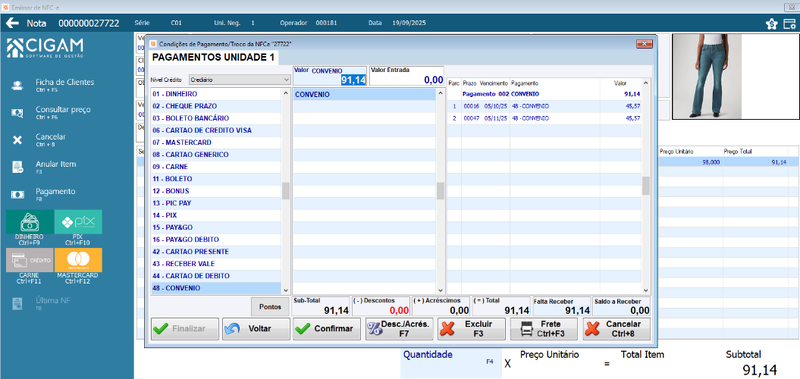Click the back arrow next to Nota
800x379 pixels.
pyautogui.click(x=12, y=23)
